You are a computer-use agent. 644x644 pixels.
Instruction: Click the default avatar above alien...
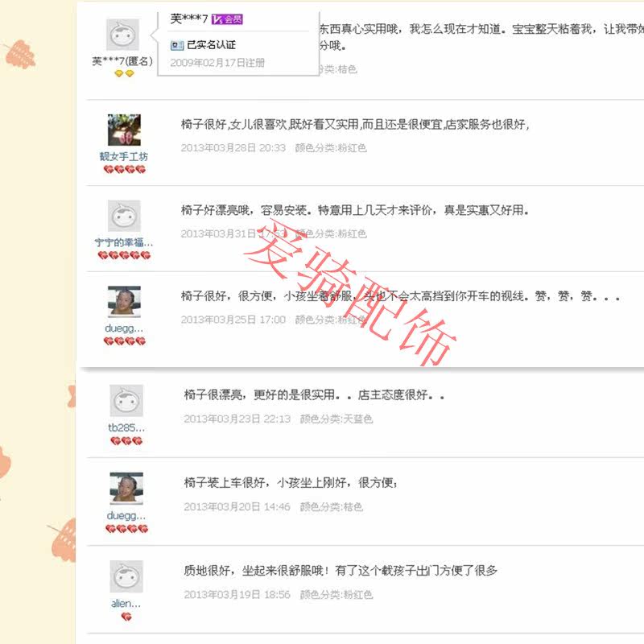click(x=126, y=576)
